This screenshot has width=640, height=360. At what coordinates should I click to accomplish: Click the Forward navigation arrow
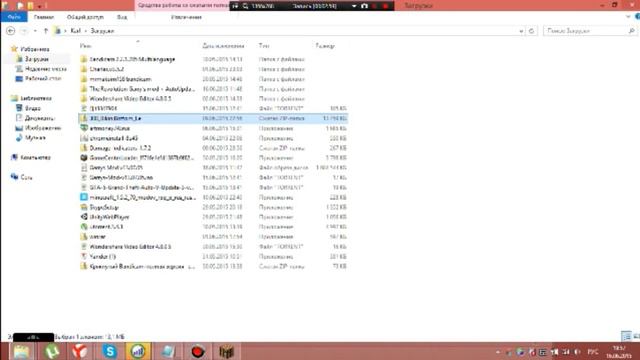[24, 31]
